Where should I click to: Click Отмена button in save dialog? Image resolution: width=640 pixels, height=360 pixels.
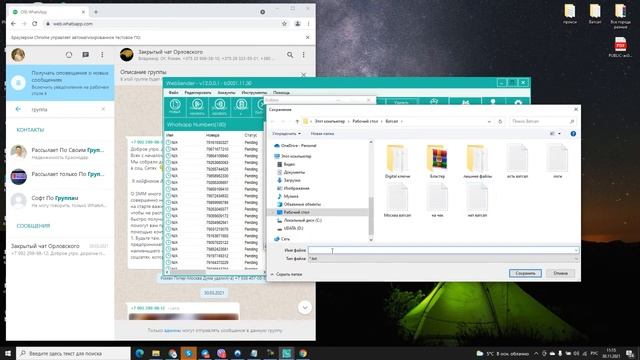(x=560, y=273)
